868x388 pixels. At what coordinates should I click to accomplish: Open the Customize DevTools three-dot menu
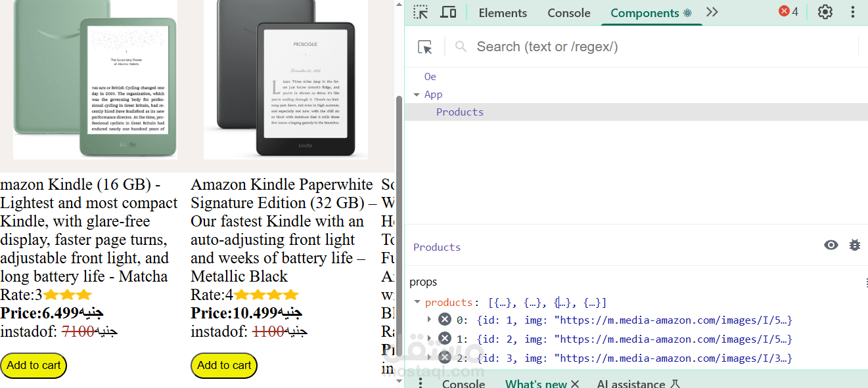pyautogui.click(x=853, y=12)
